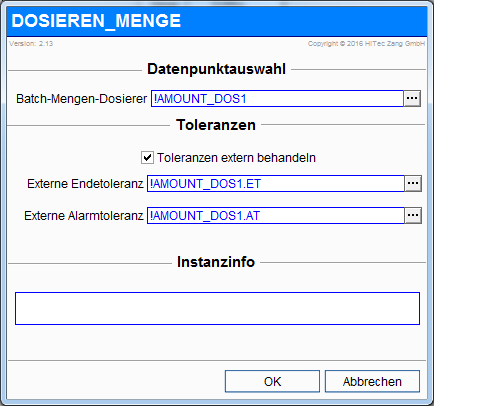This screenshot has height=406, width=492.
Task: Open the browse button for Externe Endetoleranz
Action: 413,184
